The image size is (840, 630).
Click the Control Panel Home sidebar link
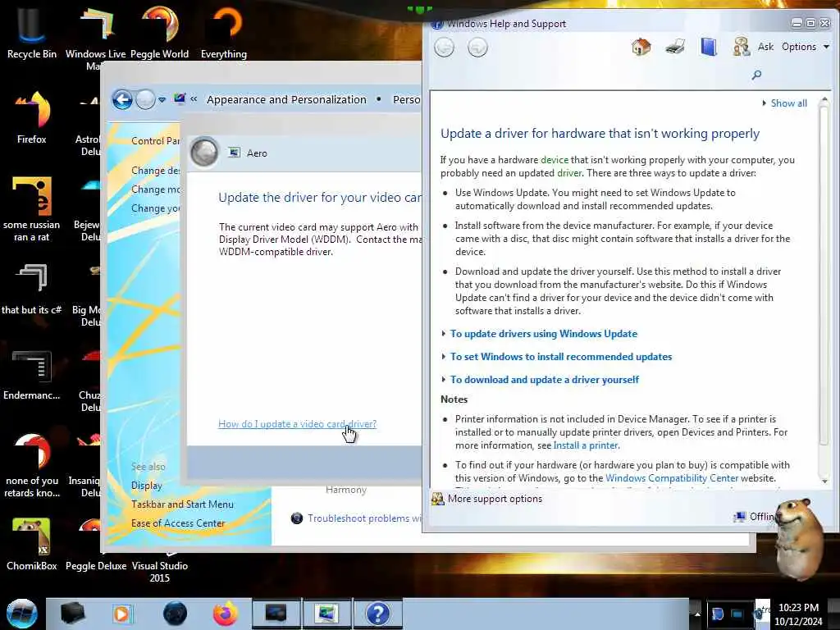[155, 141]
